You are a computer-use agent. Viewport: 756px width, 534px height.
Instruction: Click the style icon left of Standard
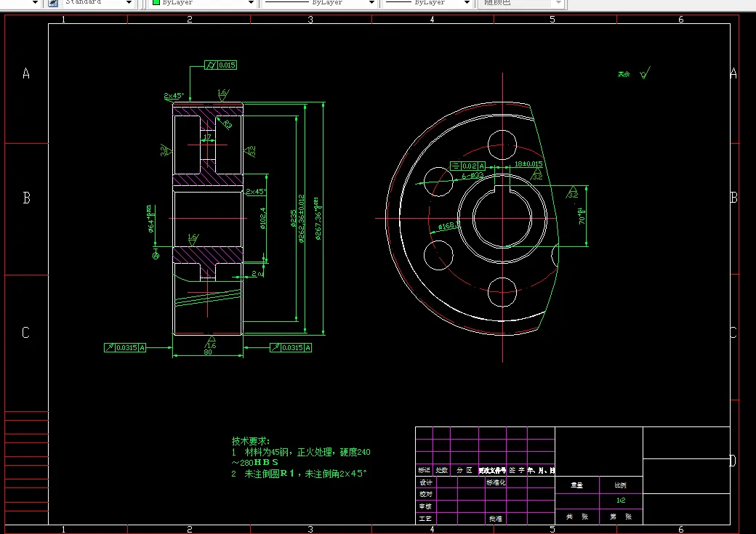pyautogui.click(x=53, y=2)
